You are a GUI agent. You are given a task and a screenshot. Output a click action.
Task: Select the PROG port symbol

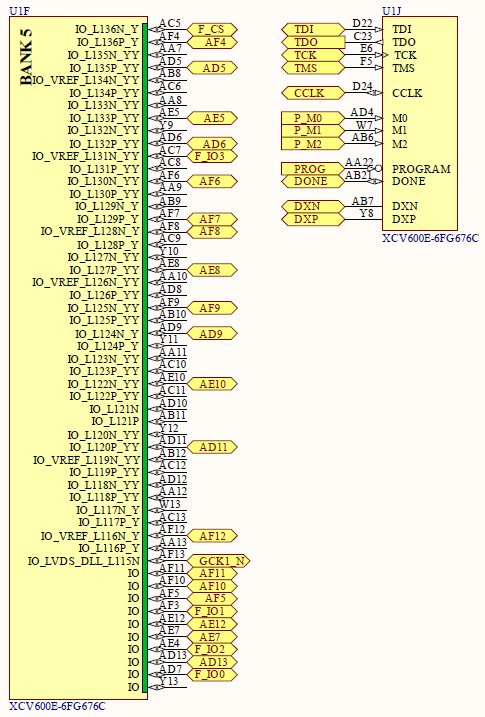[313, 169]
